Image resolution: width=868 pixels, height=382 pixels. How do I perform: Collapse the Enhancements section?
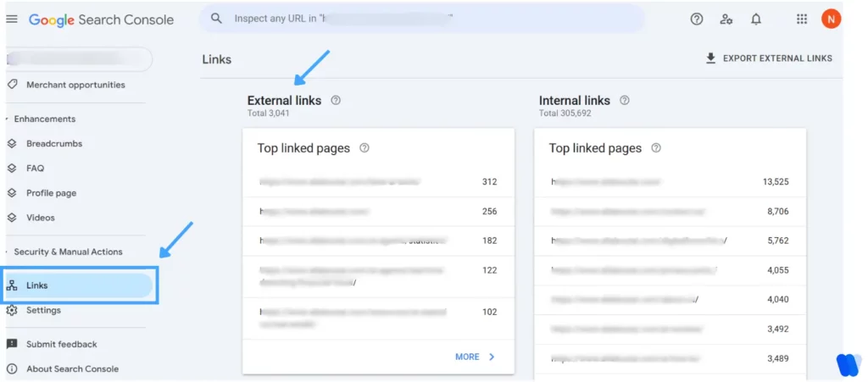click(44, 119)
